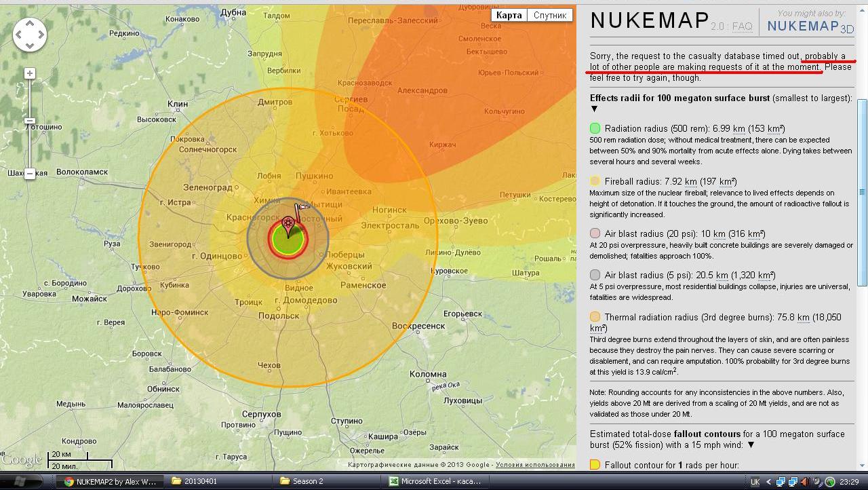This screenshot has width=868, height=490.
Task: Click the zoom out minus button
Action: (30, 174)
